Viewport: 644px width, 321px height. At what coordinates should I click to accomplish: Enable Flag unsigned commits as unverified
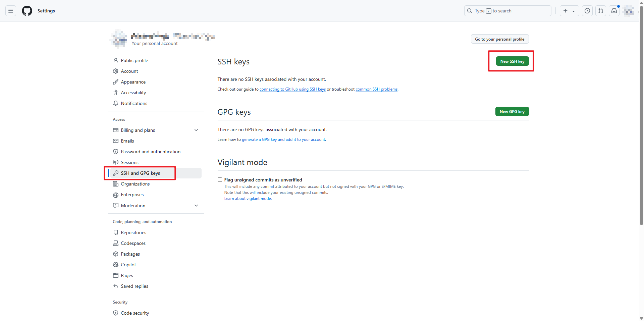(220, 180)
